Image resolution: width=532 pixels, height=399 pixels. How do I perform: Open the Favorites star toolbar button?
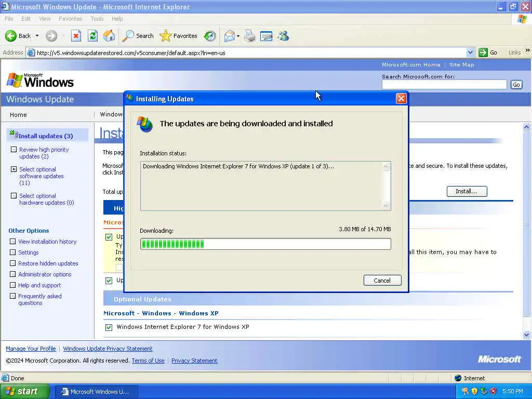coord(178,36)
